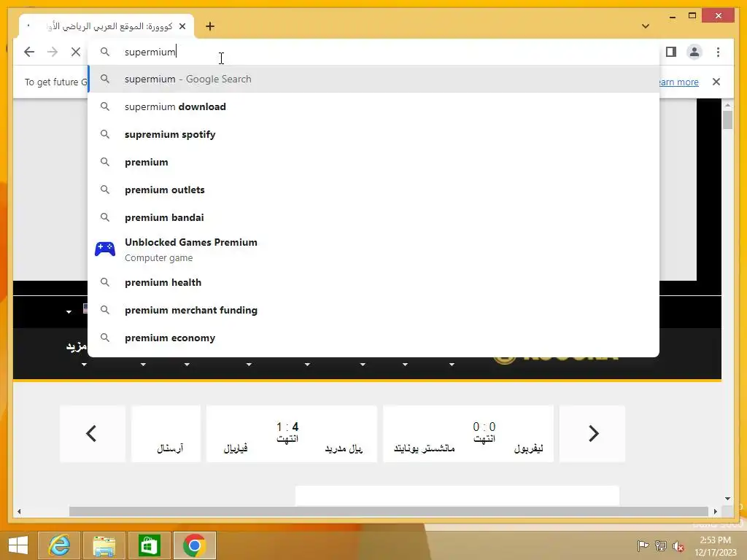Screen dimensions: 747x560
Task: Follow the Learn more link
Action: pyautogui.click(x=678, y=82)
